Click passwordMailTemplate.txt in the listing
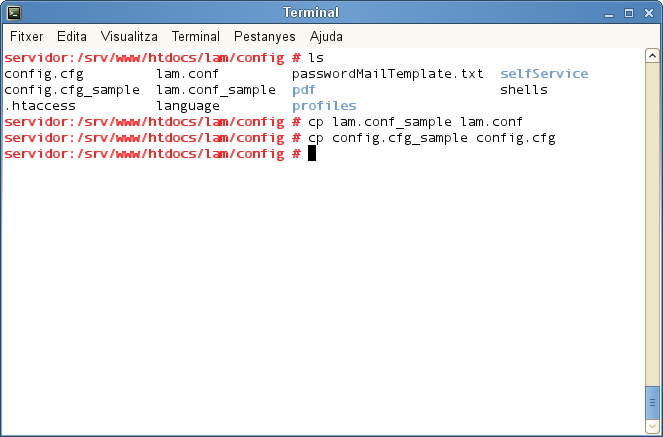 (388, 73)
